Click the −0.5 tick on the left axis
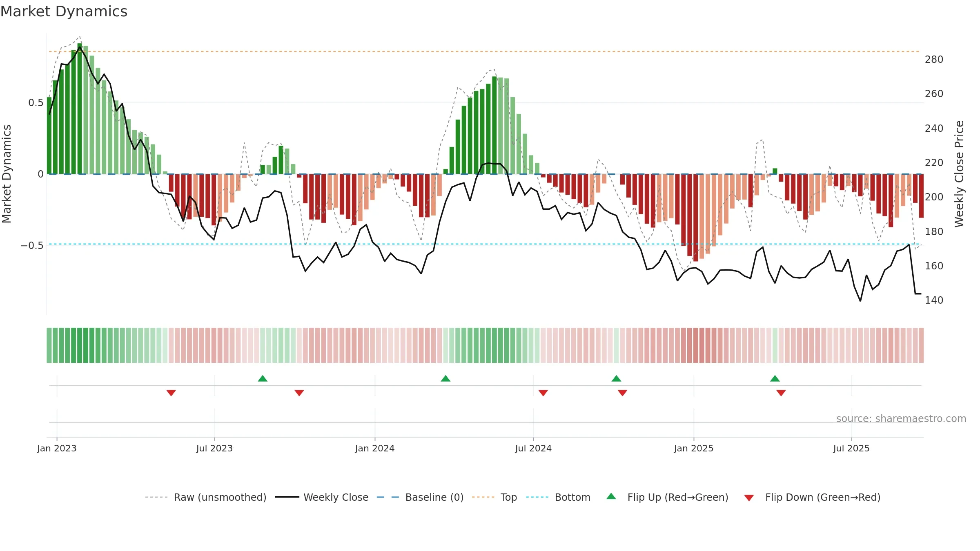Image resolution: width=980 pixels, height=551 pixels. (x=32, y=245)
